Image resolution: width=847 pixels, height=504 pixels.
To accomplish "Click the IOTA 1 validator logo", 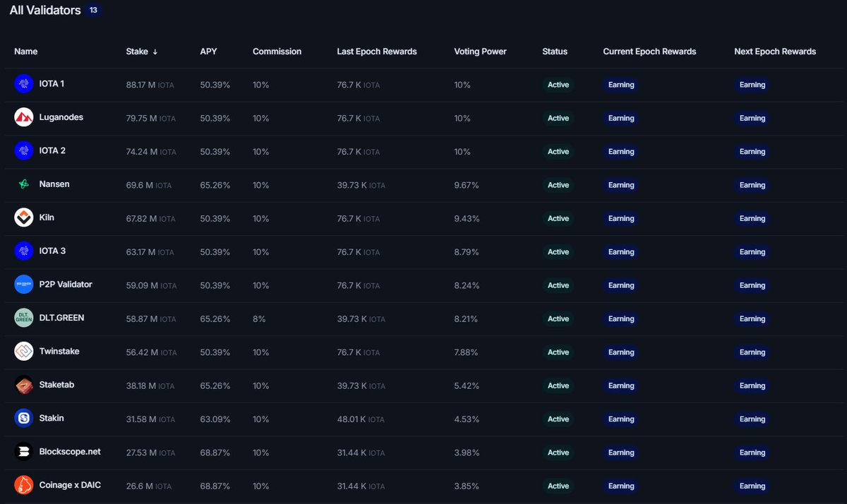I will pos(24,84).
